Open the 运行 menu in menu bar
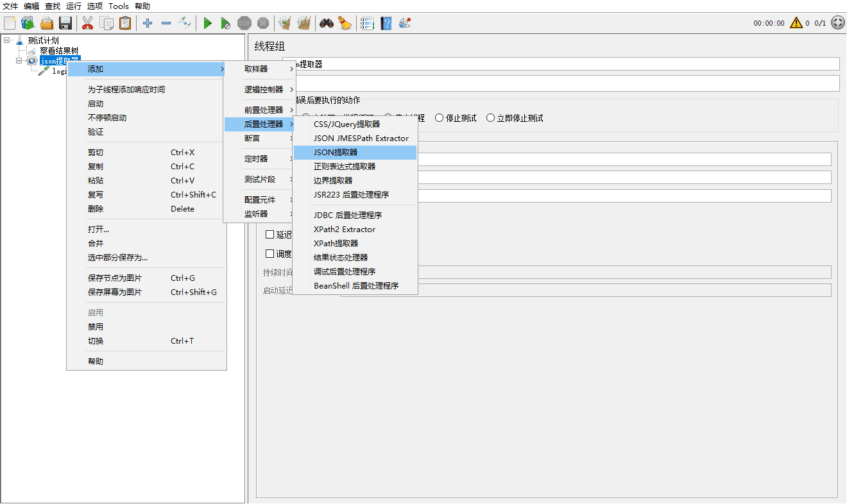 click(x=74, y=6)
